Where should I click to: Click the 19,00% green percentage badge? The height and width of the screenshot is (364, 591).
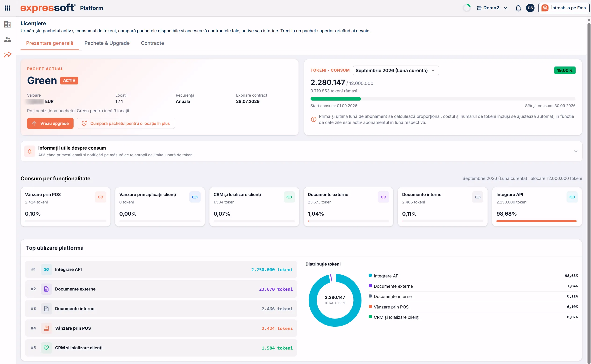tap(565, 70)
